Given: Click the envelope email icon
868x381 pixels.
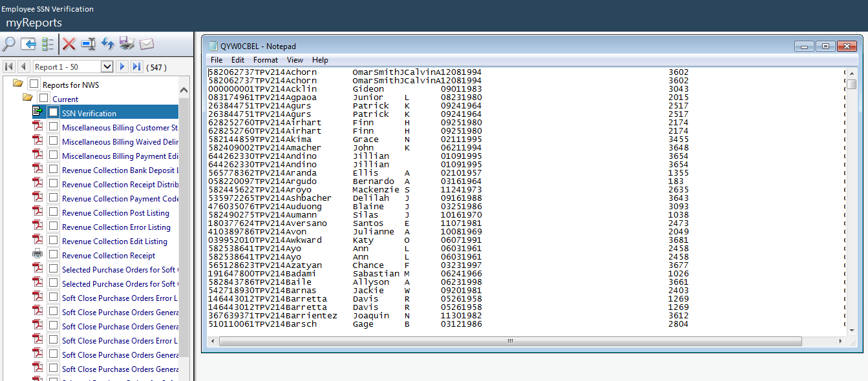Looking at the screenshot, I should tap(147, 44).
